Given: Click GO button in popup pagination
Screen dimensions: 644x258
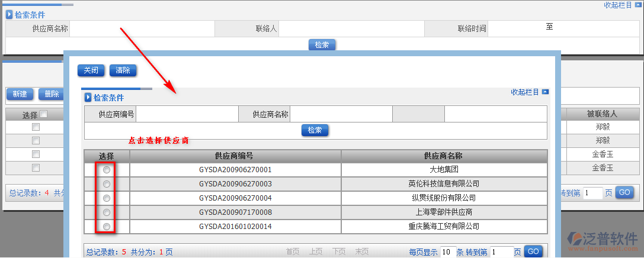Looking at the screenshot, I should pyautogui.click(x=533, y=251).
